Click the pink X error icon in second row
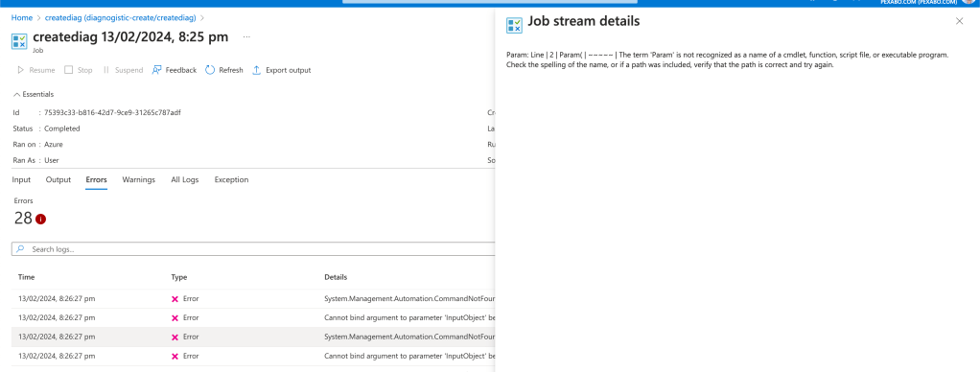Screen dimensions: 980x372 pyautogui.click(x=175, y=318)
